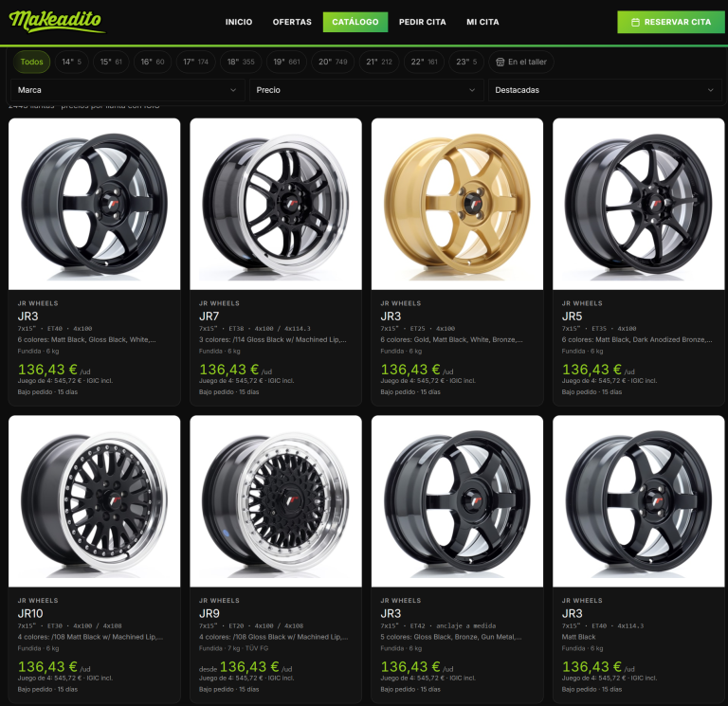Click '6 colores: Gold, Matt Black, White' text
728x706 pixels.
pos(451,340)
